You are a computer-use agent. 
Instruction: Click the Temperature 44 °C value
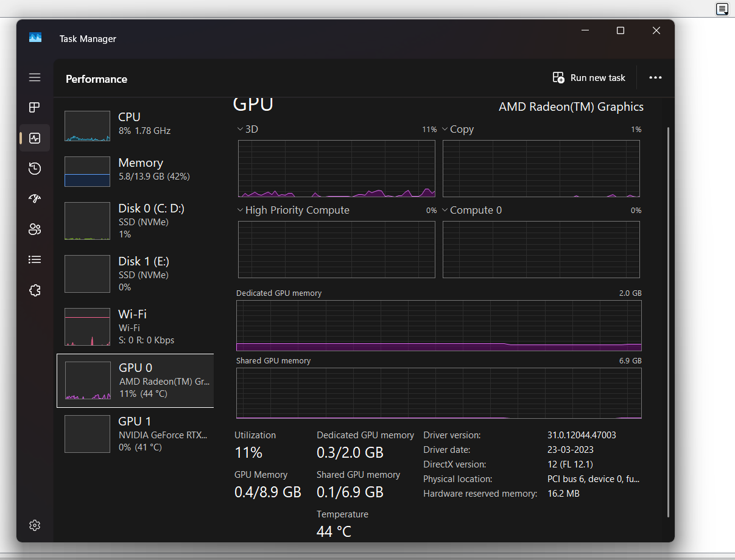point(334,532)
